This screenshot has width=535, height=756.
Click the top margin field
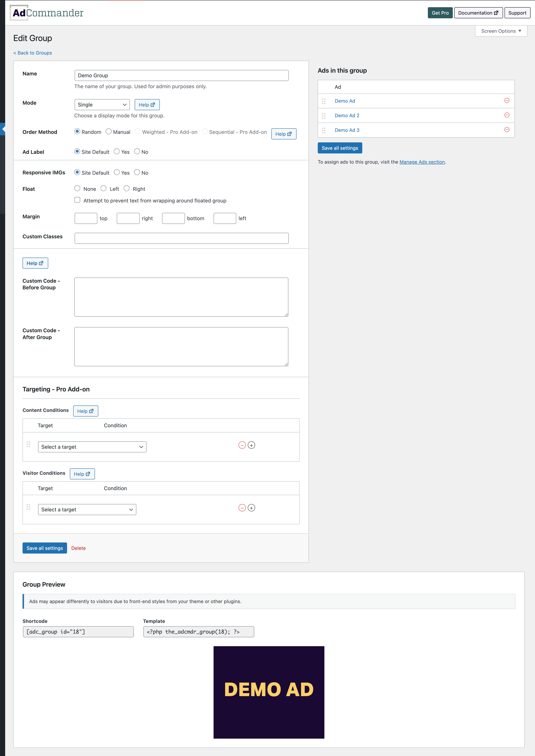click(x=86, y=218)
